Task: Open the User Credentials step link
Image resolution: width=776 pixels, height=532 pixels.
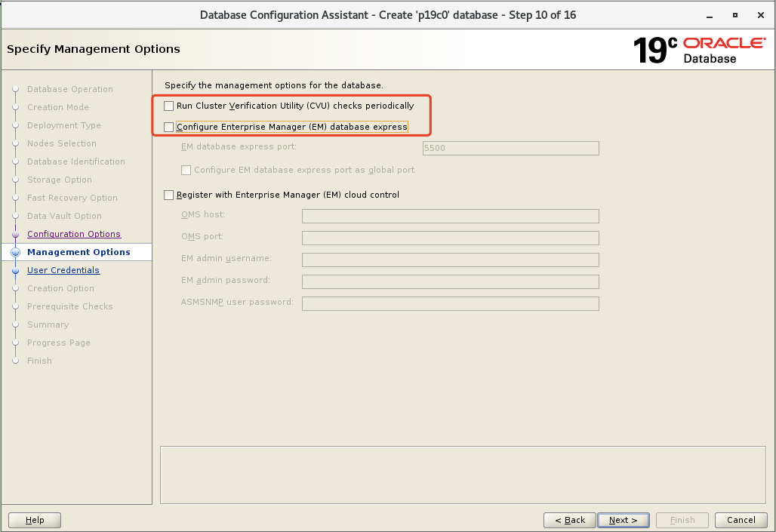Action: pos(63,270)
